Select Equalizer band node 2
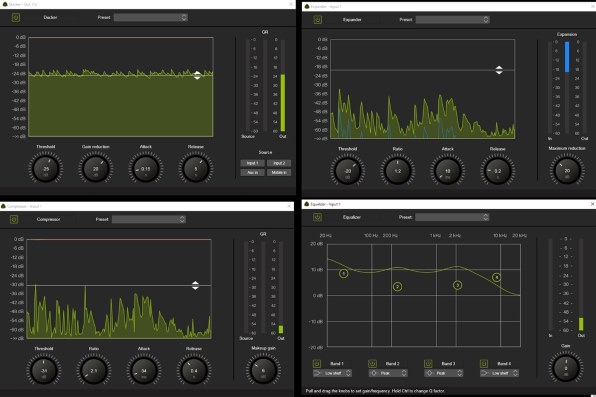Viewport: 596px width, 397px height. click(x=398, y=286)
